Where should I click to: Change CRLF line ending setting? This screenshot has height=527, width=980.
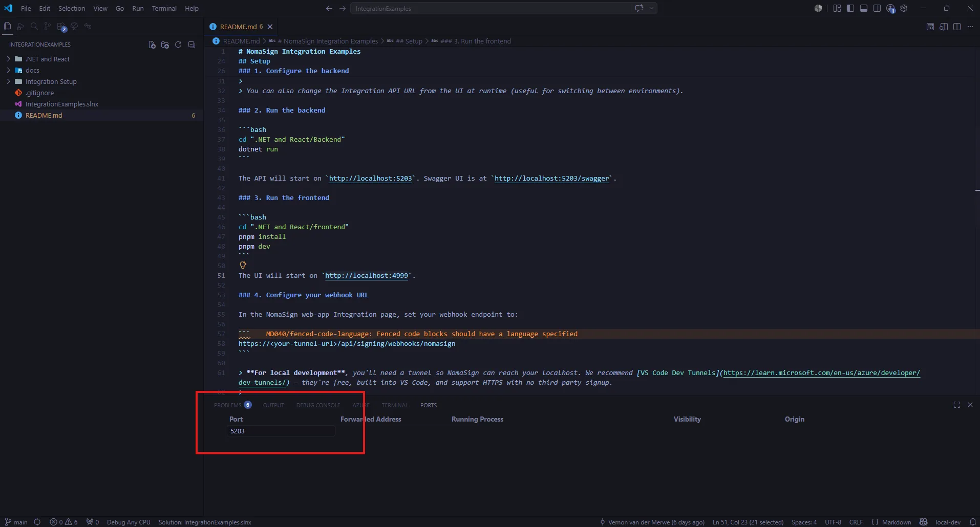[856, 522]
